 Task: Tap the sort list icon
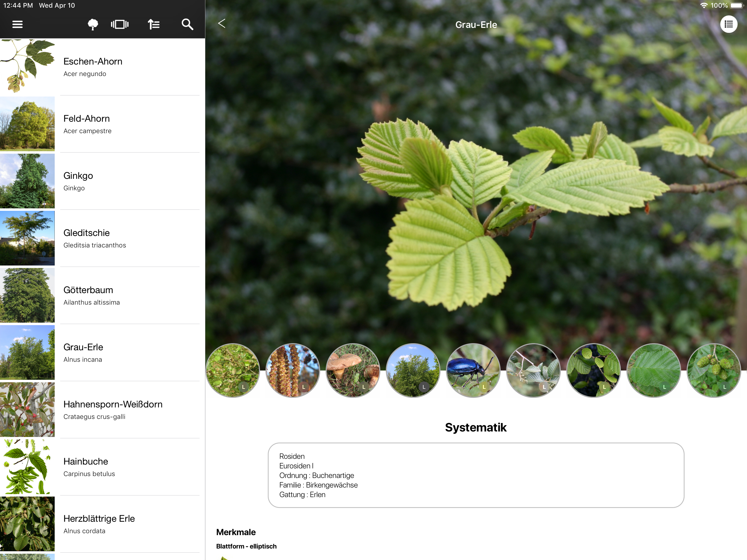pos(154,24)
